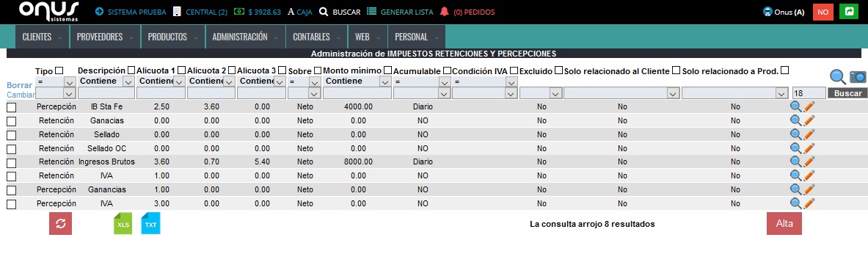Screen dimensions: 868x276
Task: Open the CONTABLES menu
Action: click(x=317, y=37)
